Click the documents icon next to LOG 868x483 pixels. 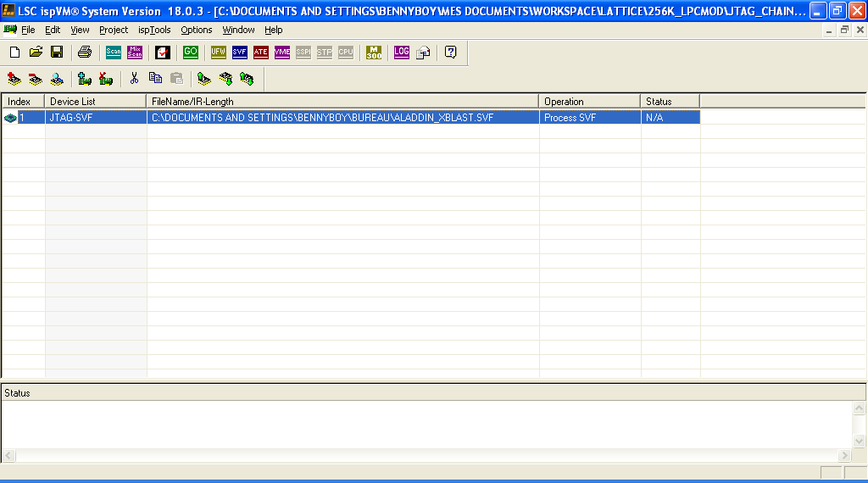423,52
